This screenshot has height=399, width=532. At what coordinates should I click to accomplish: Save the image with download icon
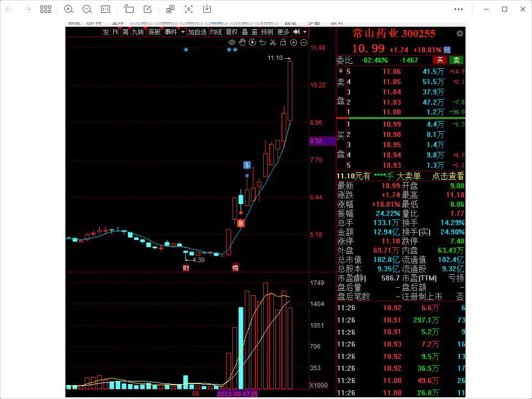207,9
